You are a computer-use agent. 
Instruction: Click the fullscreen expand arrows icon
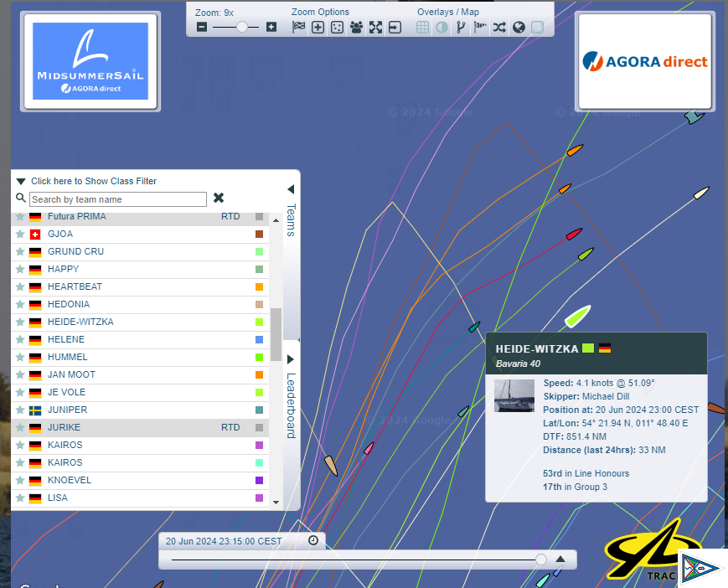click(x=375, y=27)
